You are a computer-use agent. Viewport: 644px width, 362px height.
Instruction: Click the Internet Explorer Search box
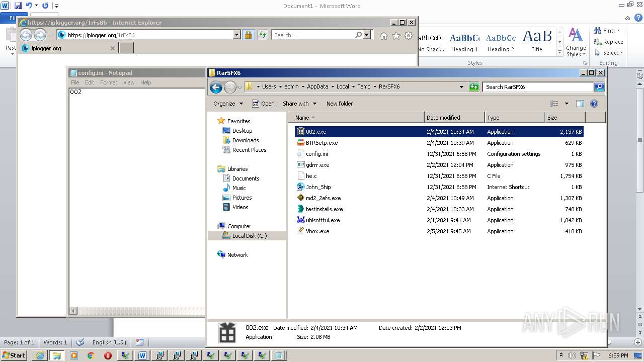tap(313, 35)
